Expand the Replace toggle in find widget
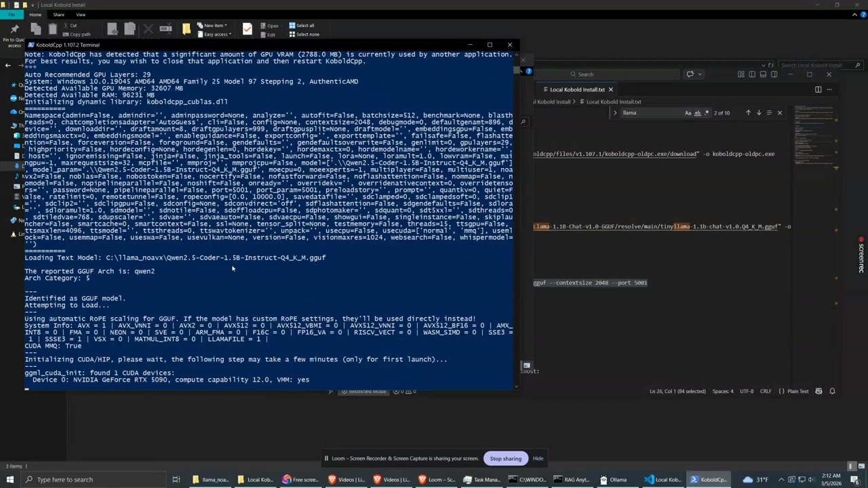 [615, 113]
